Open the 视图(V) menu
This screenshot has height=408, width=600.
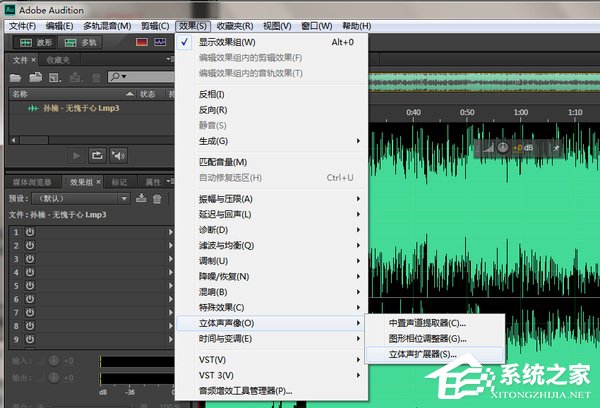(x=277, y=26)
